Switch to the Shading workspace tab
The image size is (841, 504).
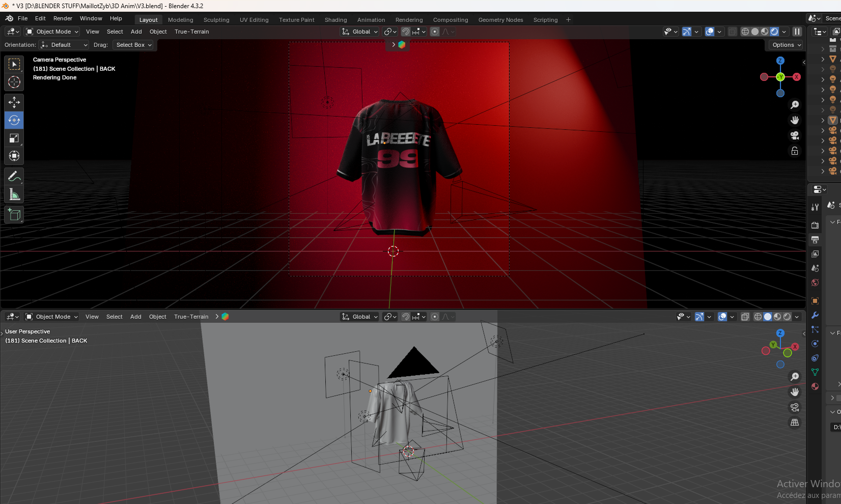click(335, 20)
